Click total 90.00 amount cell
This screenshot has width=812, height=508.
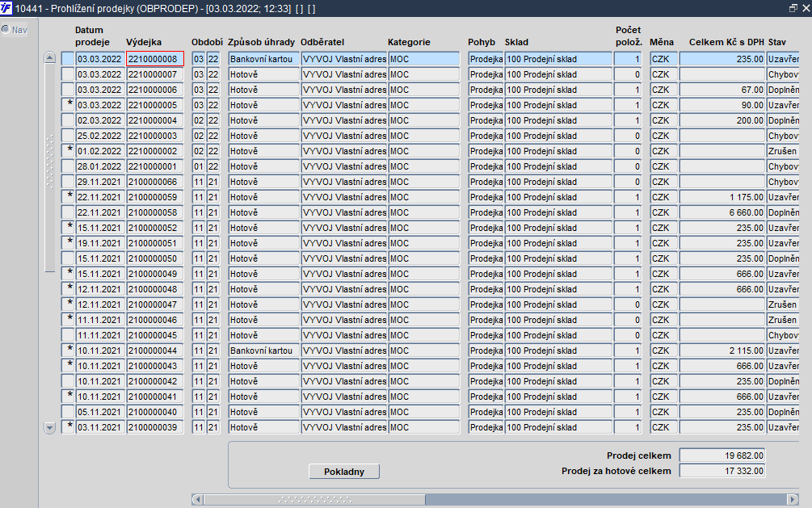pos(722,105)
